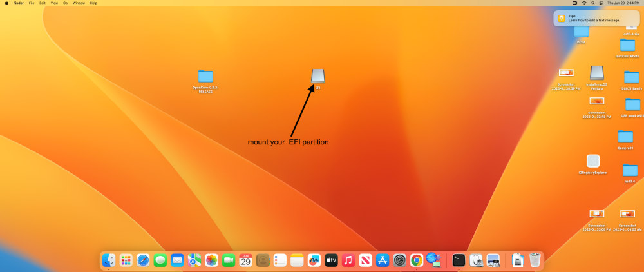Open the Screenshot ending 04.53 AM

(x=627, y=213)
